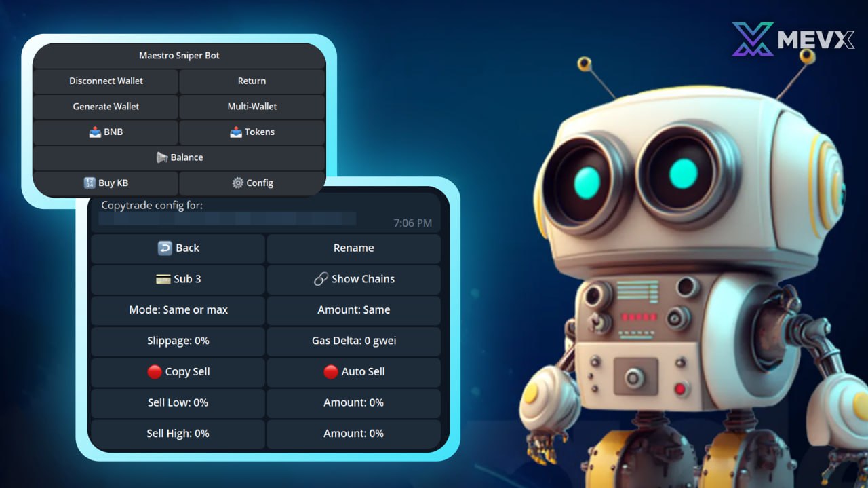Toggle the Copy Sell option
Screen dimensions: 868x488
(178, 372)
